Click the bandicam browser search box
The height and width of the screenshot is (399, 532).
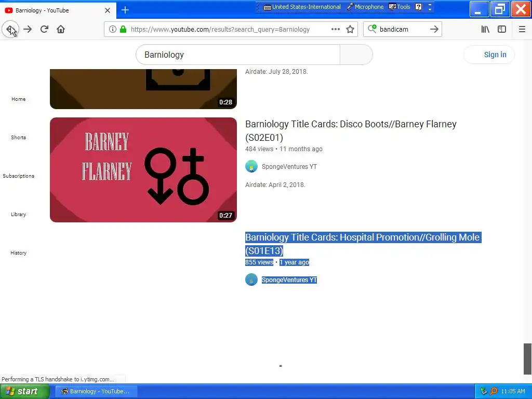[x=402, y=29]
